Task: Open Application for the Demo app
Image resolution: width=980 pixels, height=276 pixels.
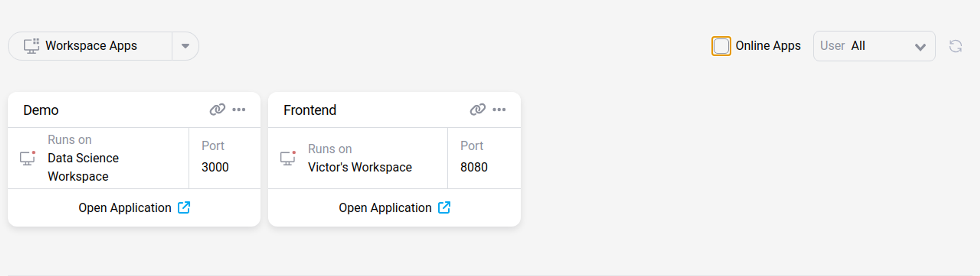Action: [125, 208]
